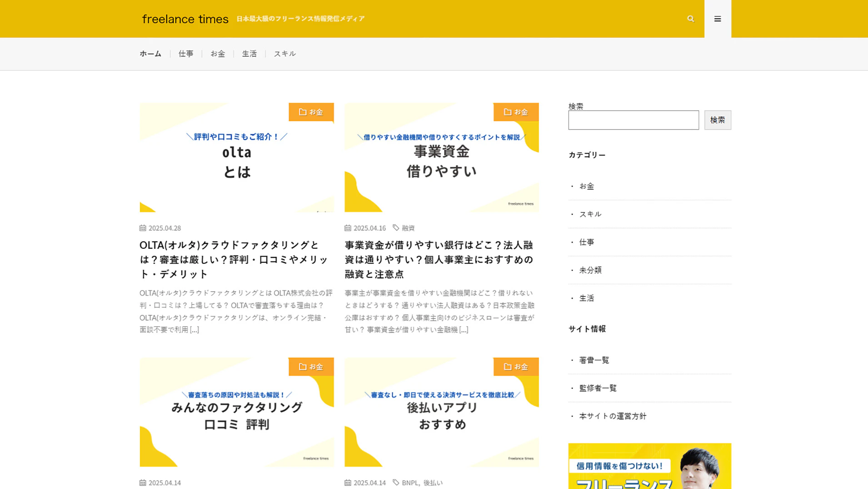The width and height of the screenshot is (868, 489).
Task: Click the 事業主が事業資金を借りやすい excerpt text
Action: (439, 311)
